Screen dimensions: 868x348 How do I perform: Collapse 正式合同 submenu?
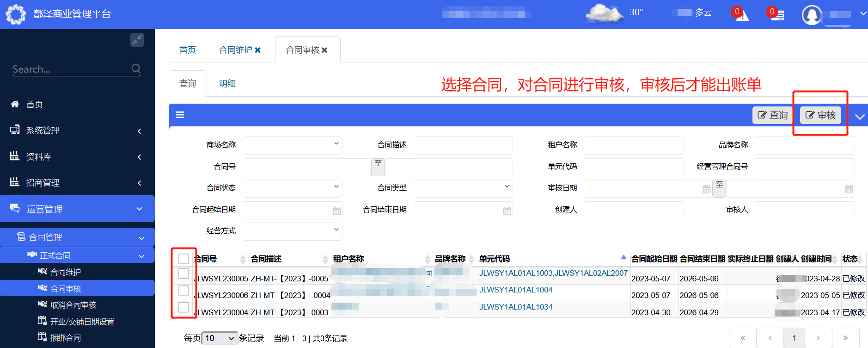[x=77, y=255]
